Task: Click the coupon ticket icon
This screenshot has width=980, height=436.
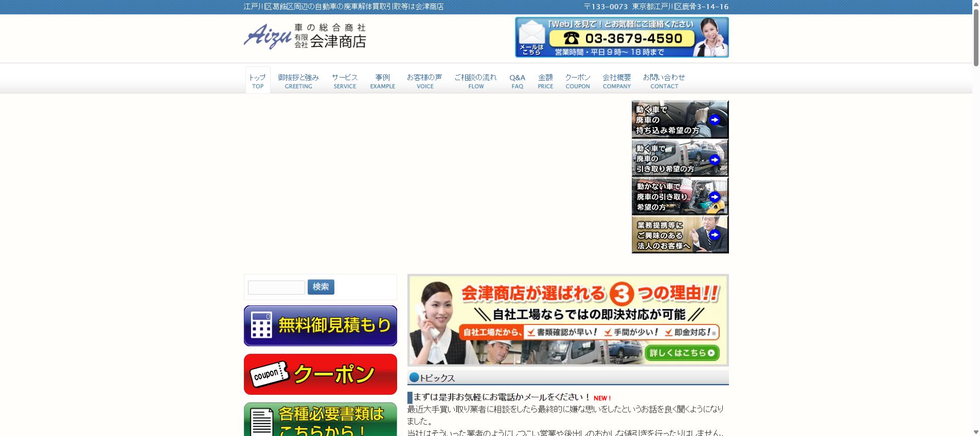Action: coord(270,374)
